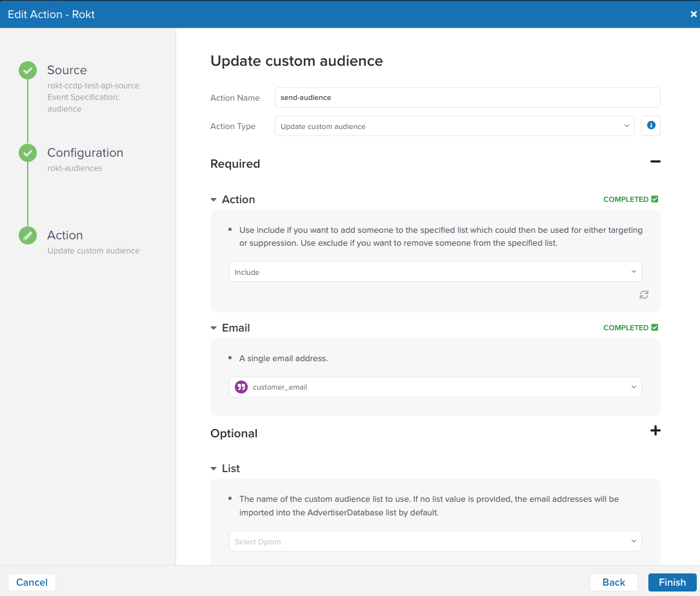Click the Action step pencil icon
700x596 pixels.
[28, 235]
